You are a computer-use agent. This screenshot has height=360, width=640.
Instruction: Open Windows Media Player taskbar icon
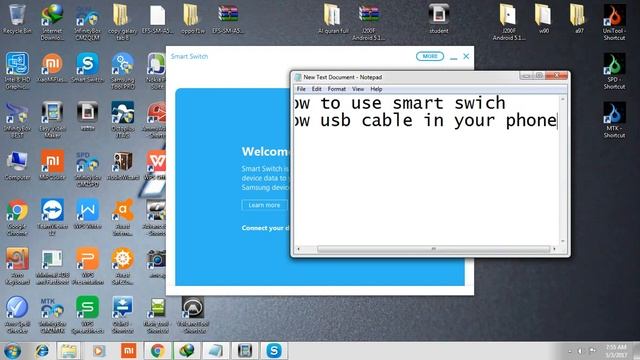click(x=98, y=351)
